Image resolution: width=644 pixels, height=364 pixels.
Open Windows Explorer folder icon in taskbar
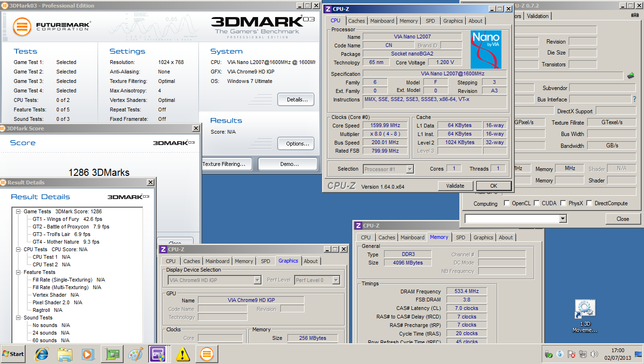[65, 354]
